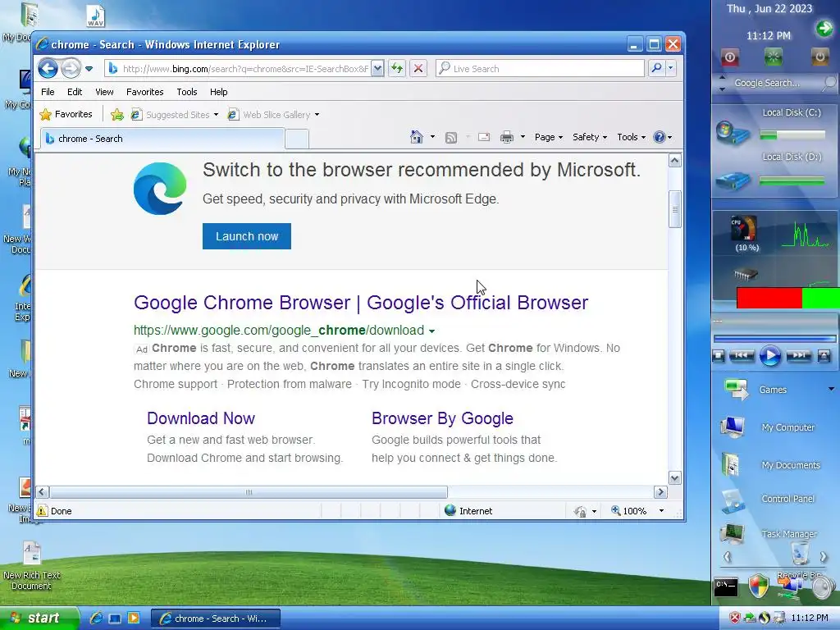Click the Launch now button

point(247,236)
